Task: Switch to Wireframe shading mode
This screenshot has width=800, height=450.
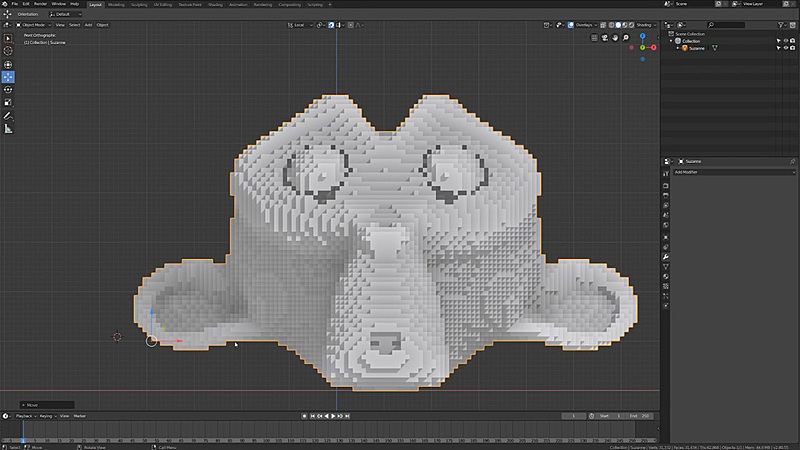Action: click(611, 25)
